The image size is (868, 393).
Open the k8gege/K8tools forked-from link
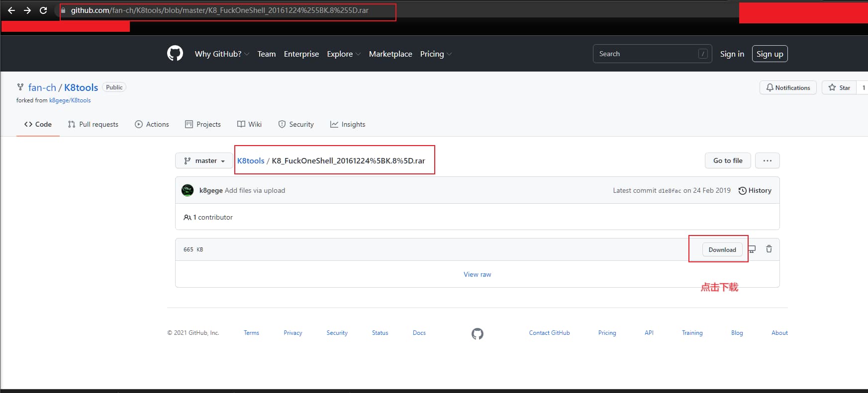(x=70, y=100)
